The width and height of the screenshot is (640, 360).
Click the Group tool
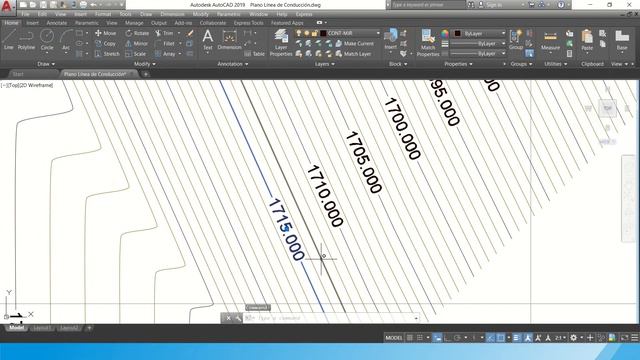[x=516, y=40]
